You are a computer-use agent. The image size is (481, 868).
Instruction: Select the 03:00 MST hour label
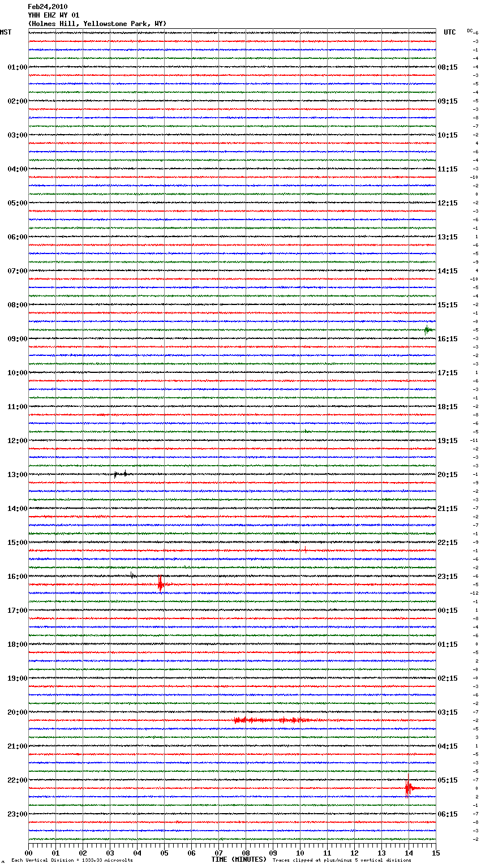18,135
